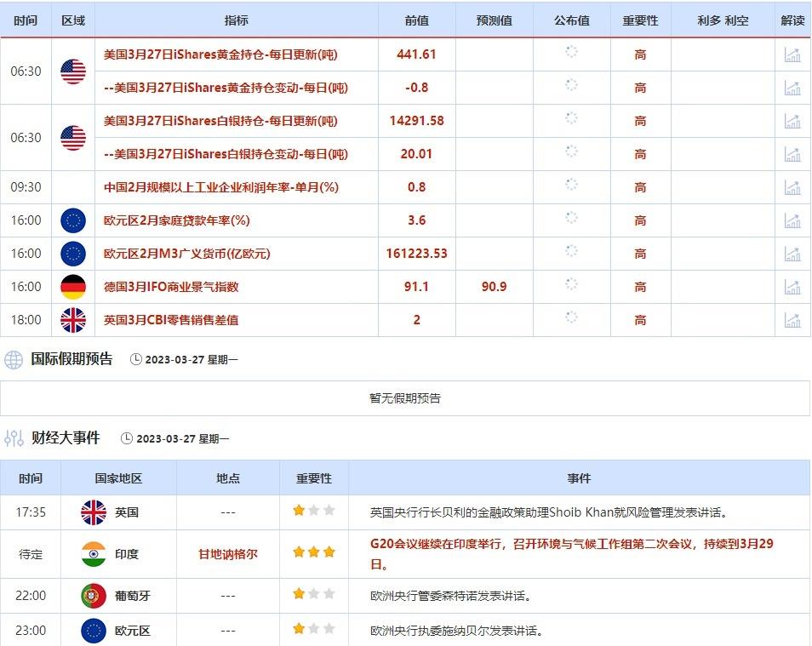Click US flag in iShares黄金持仓 row

pyautogui.click(x=73, y=71)
